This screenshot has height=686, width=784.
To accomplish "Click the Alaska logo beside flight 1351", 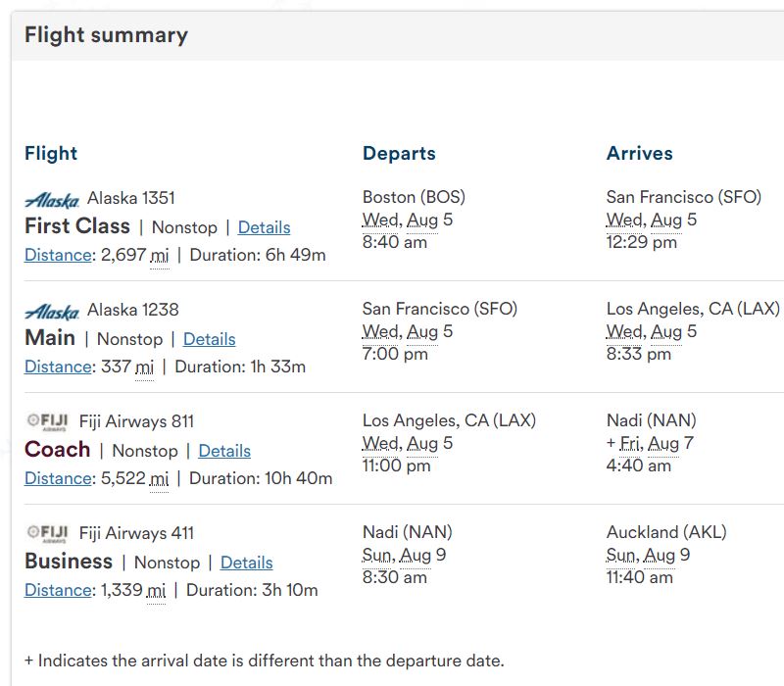I will (52, 199).
